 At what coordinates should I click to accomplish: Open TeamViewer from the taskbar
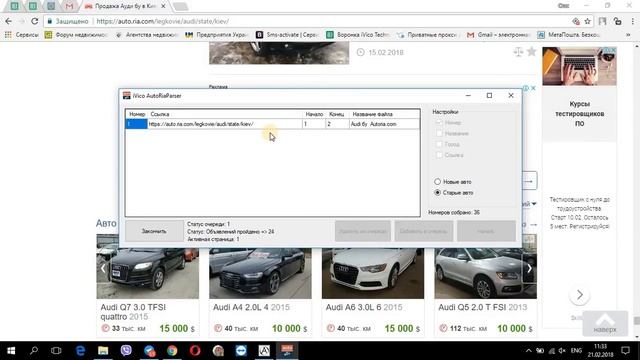pos(241,351)
